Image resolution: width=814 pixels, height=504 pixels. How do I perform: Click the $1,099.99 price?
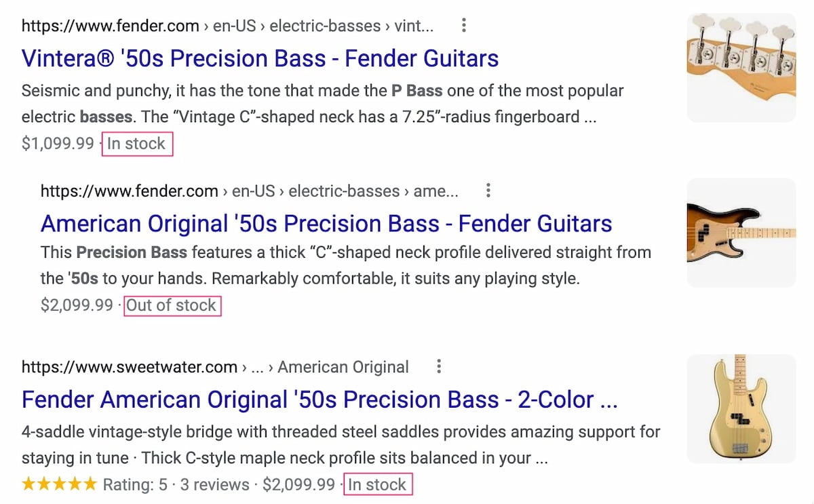(58, 144)
